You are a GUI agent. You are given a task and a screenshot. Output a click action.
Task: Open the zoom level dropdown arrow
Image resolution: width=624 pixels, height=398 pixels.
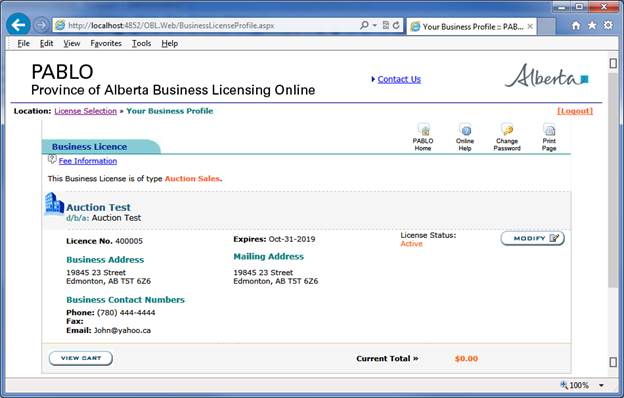(601, 385)
